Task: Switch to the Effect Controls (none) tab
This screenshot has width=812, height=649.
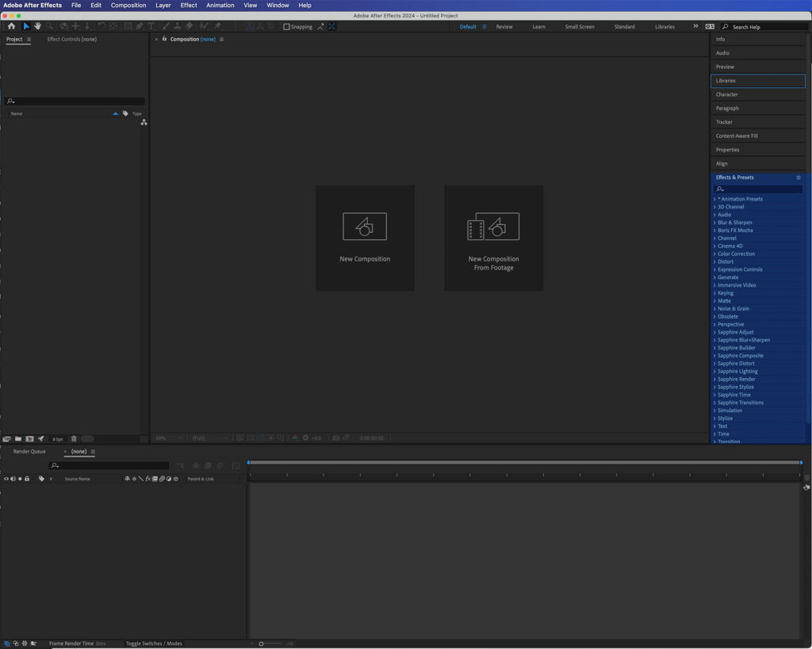Action: (x=72, y=39)
